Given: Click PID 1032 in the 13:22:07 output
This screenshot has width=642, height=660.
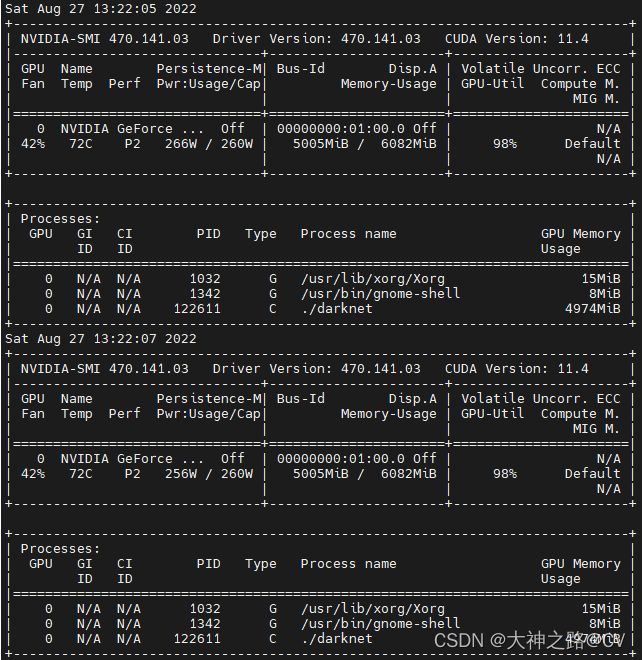Looking at the screenshot, I should [x=205, y=609].
